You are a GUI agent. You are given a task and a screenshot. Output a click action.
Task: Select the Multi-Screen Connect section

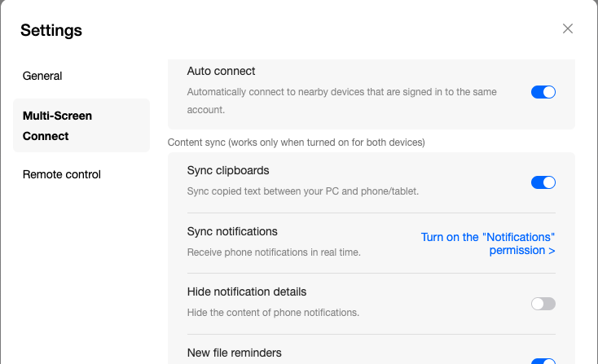point(81,125)
